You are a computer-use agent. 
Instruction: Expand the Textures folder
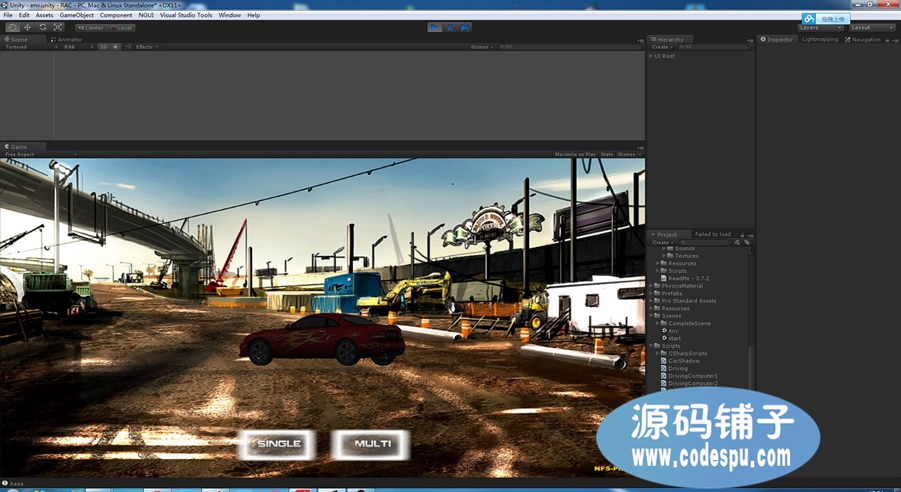[x=663, y=256]
